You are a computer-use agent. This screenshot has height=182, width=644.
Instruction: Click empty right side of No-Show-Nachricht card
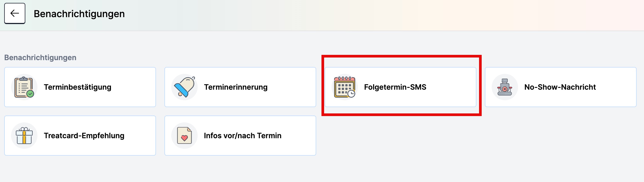coord(617,87)
